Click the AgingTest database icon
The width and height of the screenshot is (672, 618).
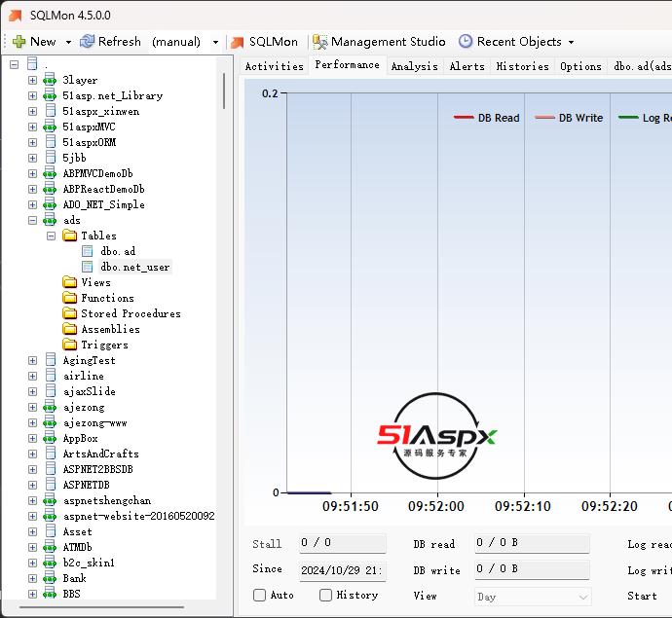(50, 360)
